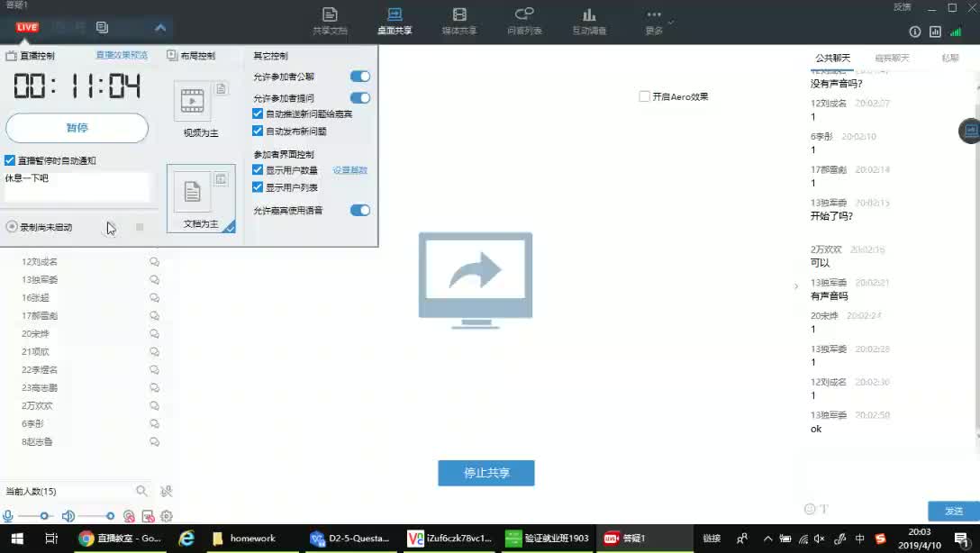Click the mute-all microphone icon
The height and width of the screenshot is (553, 980).
point(167,491)
